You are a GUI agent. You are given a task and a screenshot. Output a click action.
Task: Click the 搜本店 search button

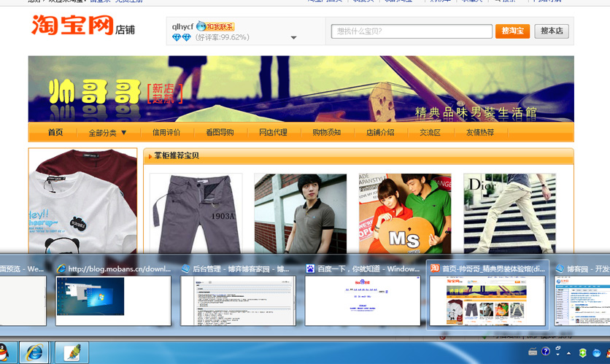(552, 31)
